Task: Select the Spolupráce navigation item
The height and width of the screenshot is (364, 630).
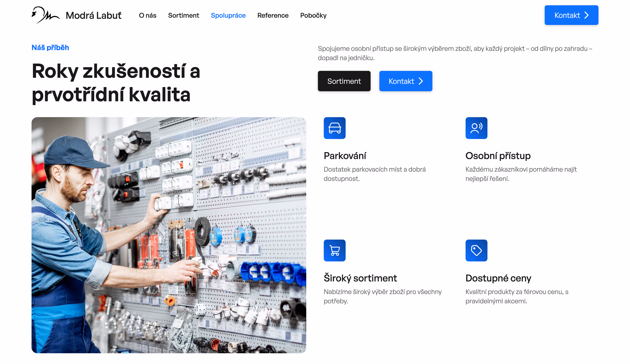Action: pyautogui.click(x=228, y=15)
